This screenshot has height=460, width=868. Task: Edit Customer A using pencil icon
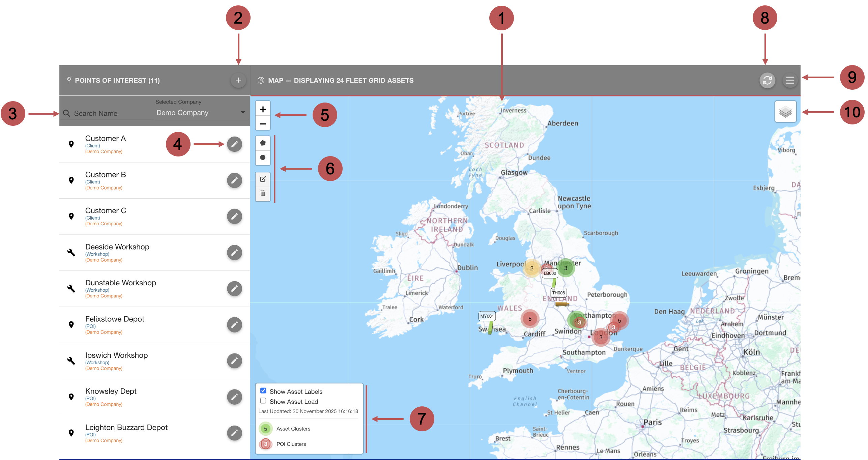click(x=234, y=144)
